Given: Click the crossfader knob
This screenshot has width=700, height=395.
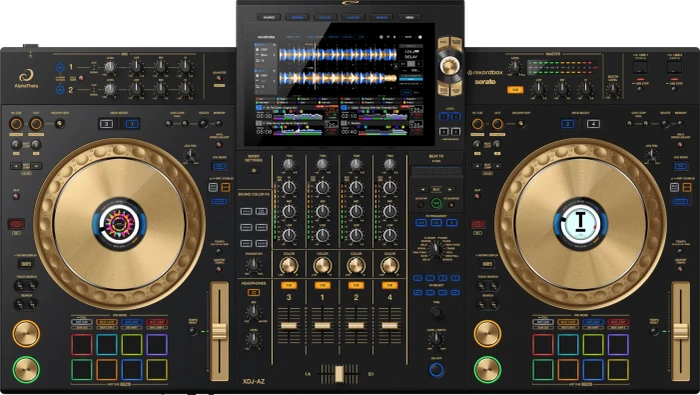Looking at the screenshot, I should (x=339, y=374).
